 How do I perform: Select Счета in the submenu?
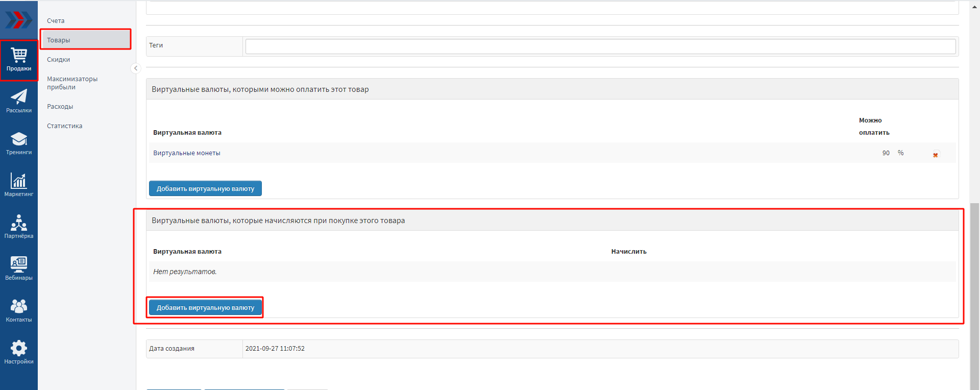click(x=56, y=21)
